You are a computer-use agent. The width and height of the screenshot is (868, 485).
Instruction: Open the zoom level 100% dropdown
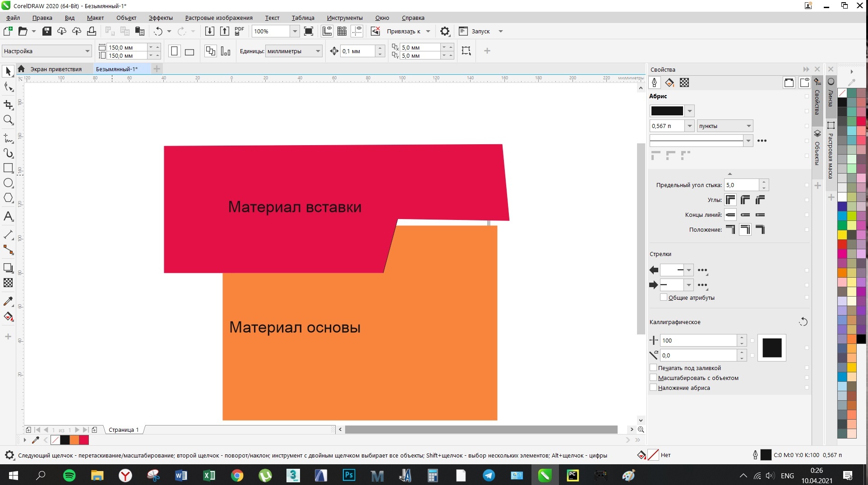click(x=295, y=31)
